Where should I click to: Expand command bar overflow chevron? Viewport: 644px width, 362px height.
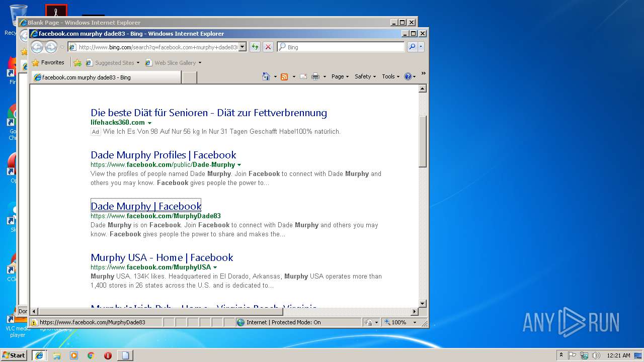pos(423,73)
